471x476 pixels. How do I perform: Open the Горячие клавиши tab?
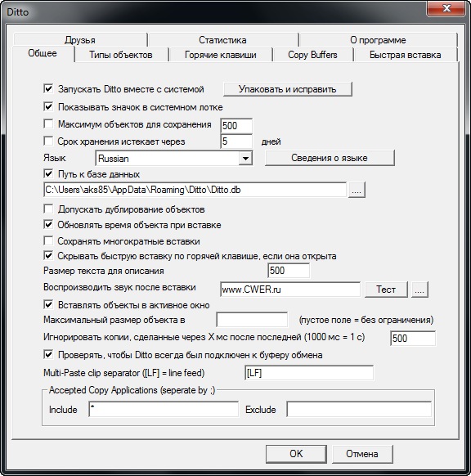click(x=221, y=55)
